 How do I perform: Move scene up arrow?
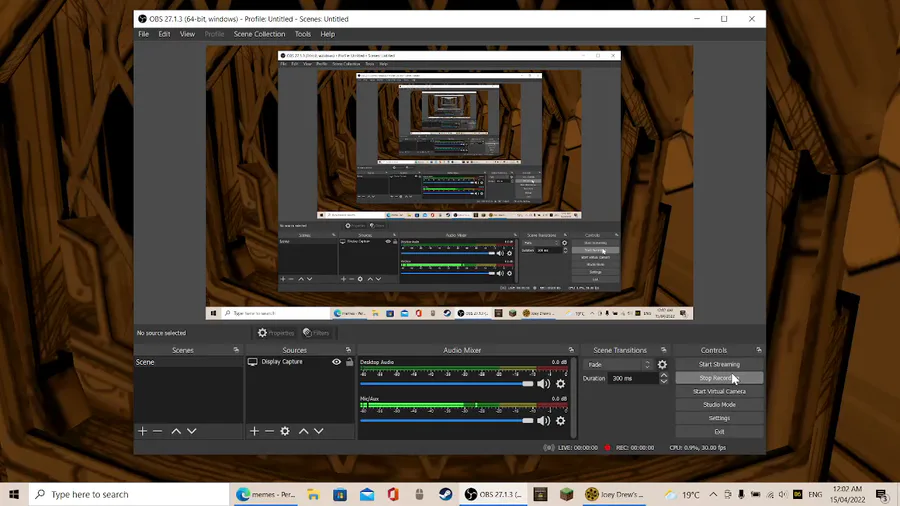tap(176, 431)
